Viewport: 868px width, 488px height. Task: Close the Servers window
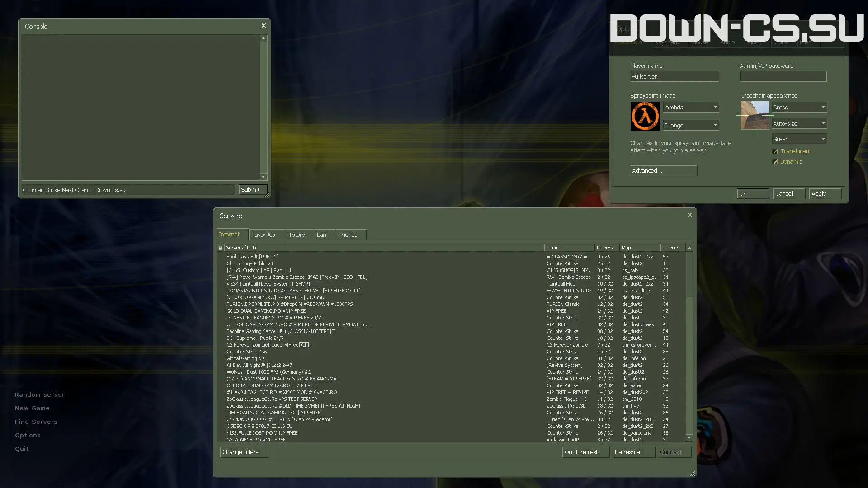pos(689,215)
